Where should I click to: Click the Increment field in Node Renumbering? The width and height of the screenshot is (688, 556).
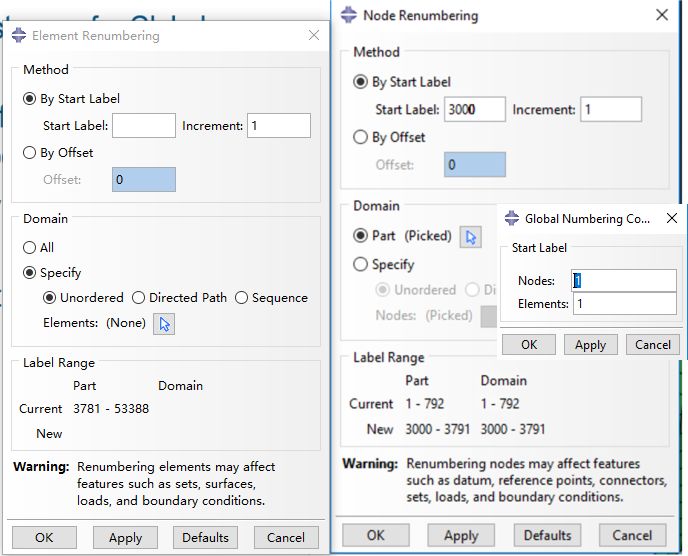click(x=611, y=109)
